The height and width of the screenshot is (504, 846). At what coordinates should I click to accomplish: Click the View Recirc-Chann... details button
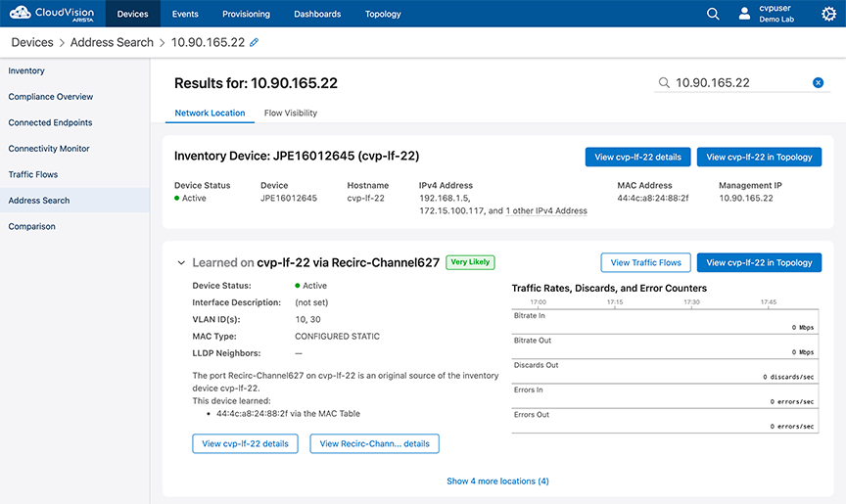(374, 443)
